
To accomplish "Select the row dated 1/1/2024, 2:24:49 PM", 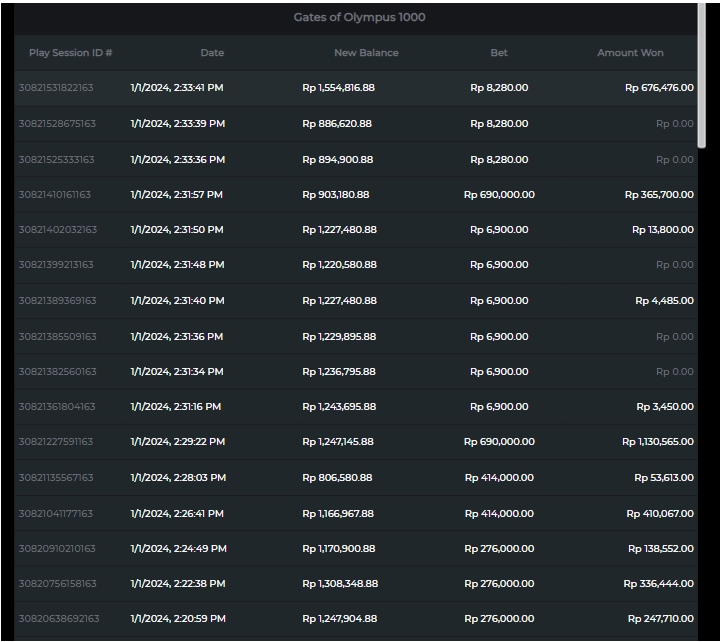I will click(x=178, y=549).
